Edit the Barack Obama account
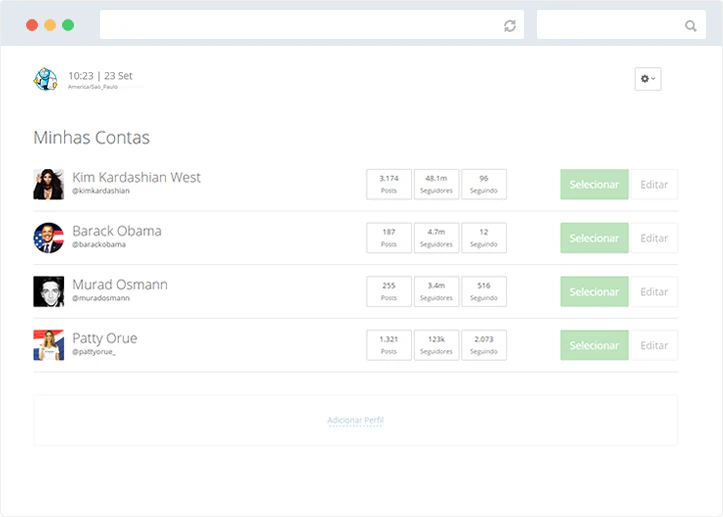Screen dimensions: 723x517 (x=654, y=238)
